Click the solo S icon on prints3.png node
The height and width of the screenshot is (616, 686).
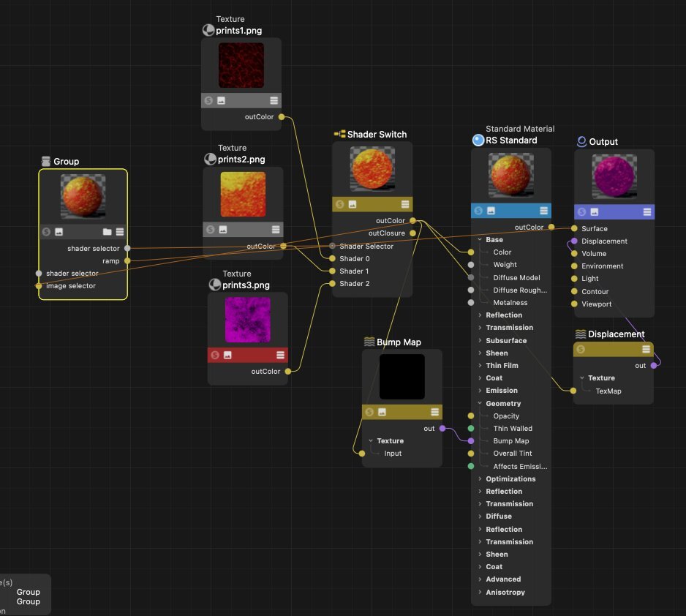[x=215, y=355]
